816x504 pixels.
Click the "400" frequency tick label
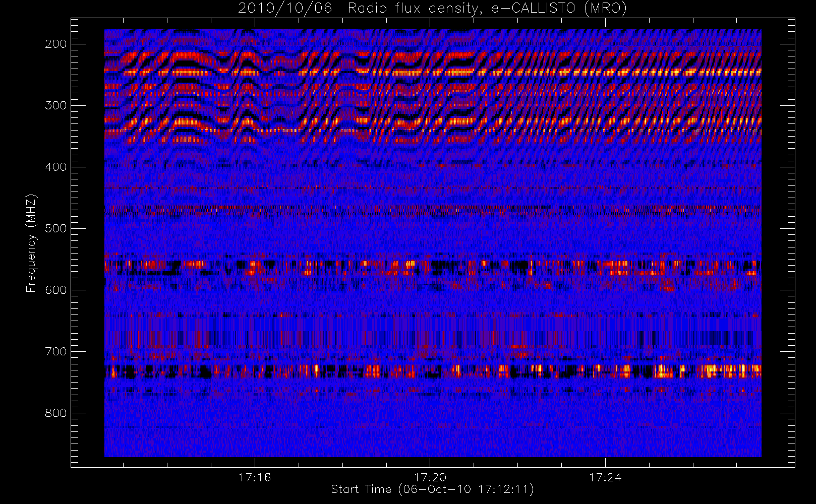(56, 167)
